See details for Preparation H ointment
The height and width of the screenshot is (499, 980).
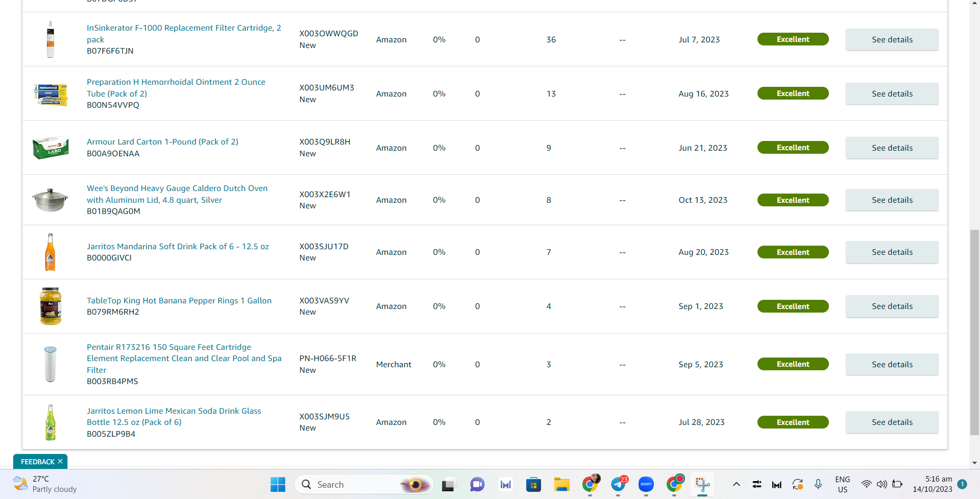coord(892,93)
